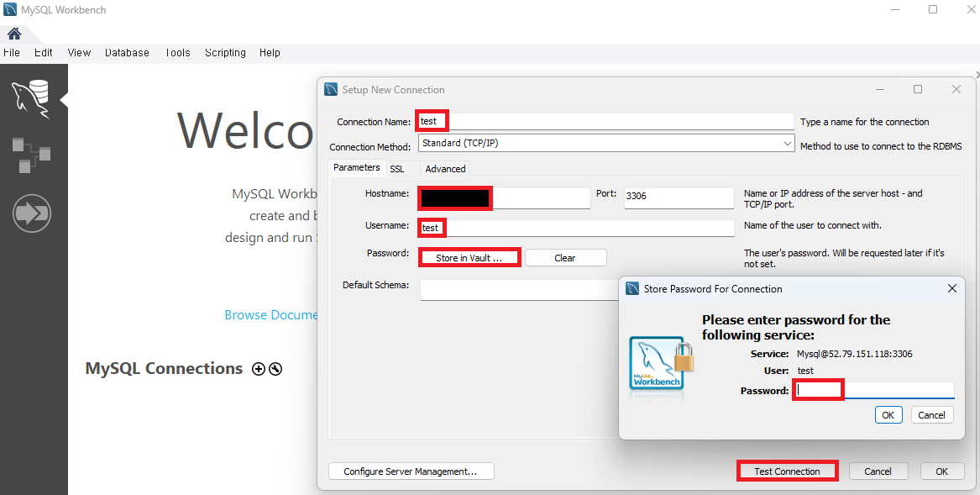Click the Store Password dialog title icon
The image size is (980, 495).
[x=632, y=288]
